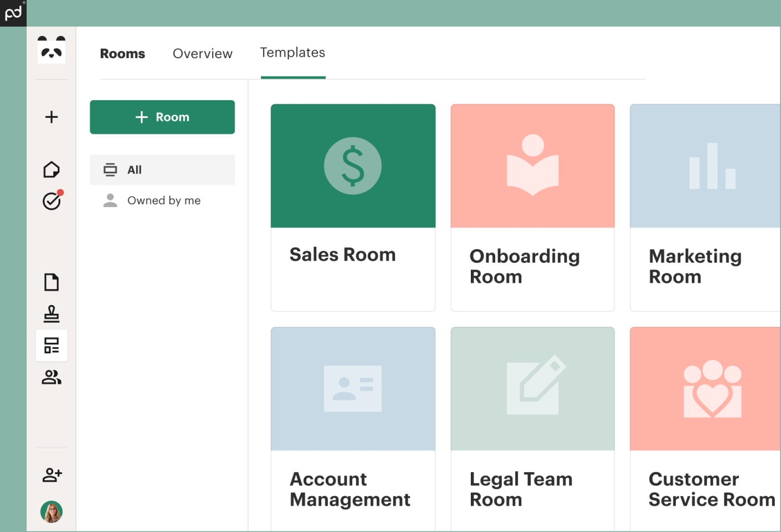781x532 pixels.
Task: Select the stamp templates icon in sidebar
Action: (x=52, y=314)
